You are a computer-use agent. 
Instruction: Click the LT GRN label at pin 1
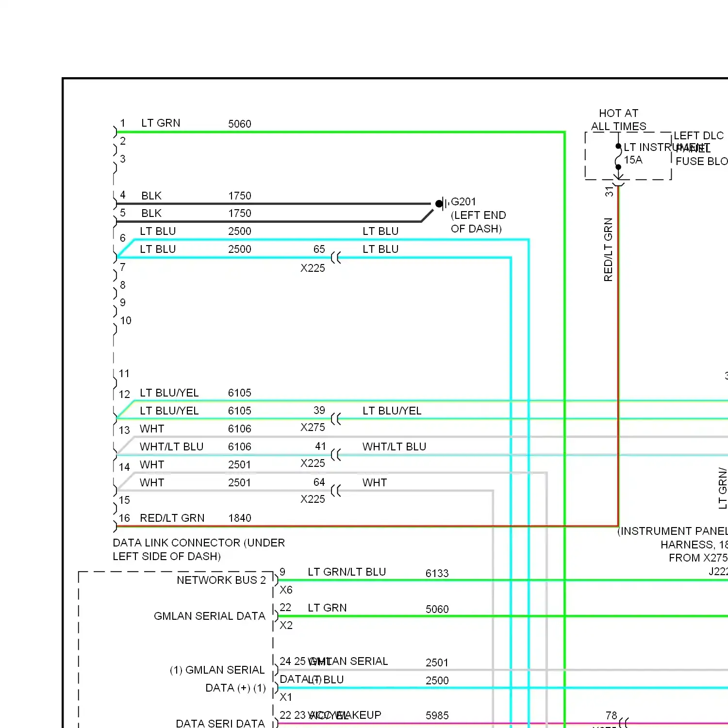[161, 123]
